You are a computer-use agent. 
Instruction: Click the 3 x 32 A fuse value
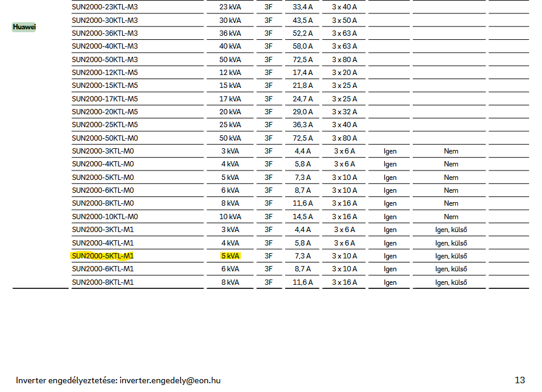pyautogui.click(x=345, y=112)
